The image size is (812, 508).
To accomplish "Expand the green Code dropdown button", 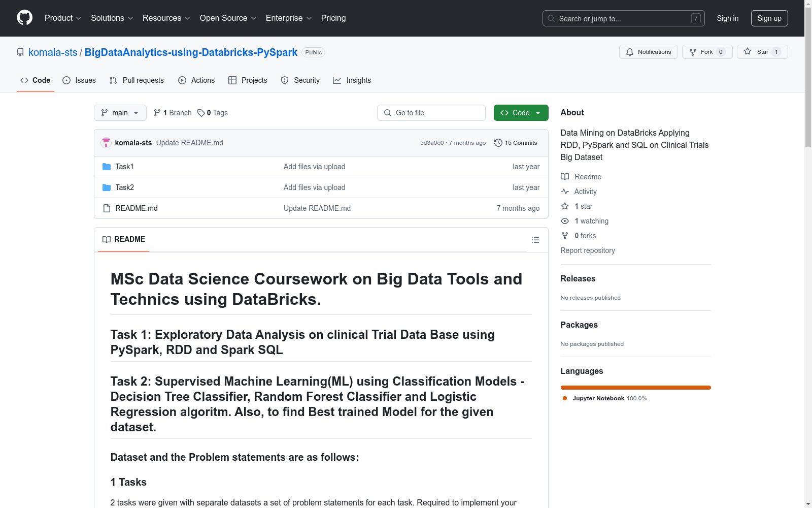I will [x=521, y=113].
